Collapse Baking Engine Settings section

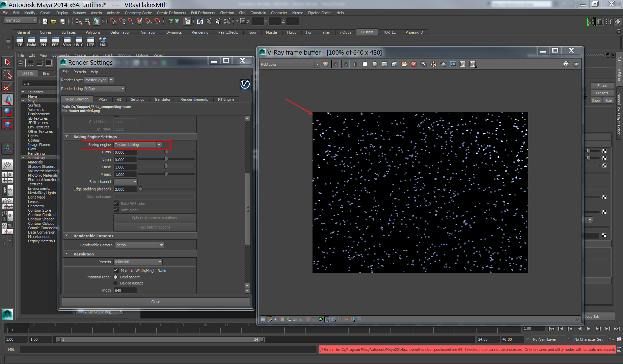[x=66, y=137]
